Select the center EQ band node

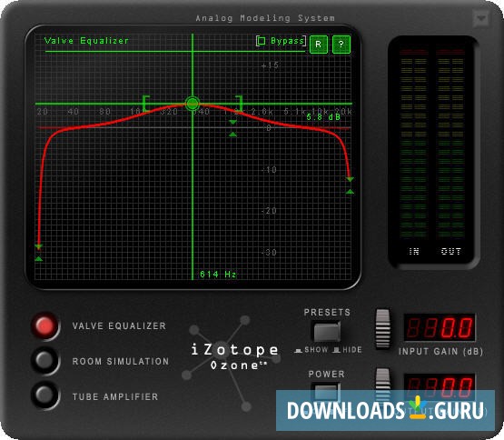[x=193, y=104]
